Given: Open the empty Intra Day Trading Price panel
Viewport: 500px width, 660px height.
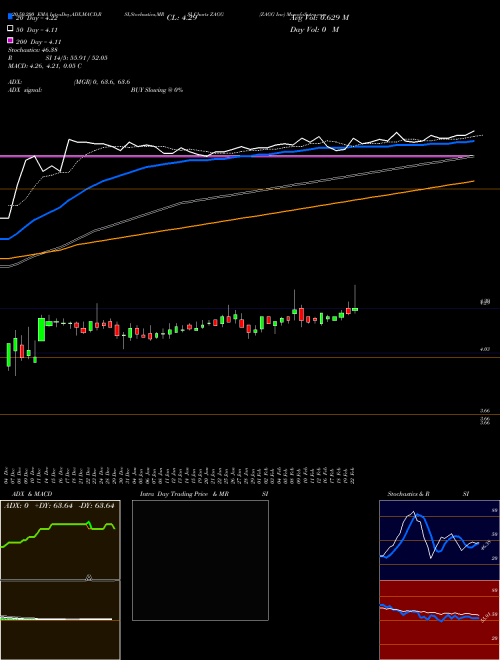Looking at the screenshot, I should coord(200,560).
